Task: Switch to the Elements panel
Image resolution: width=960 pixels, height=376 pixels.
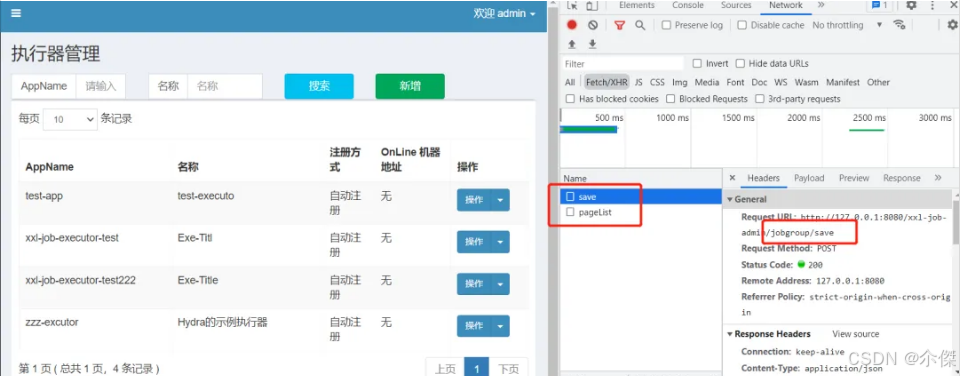Action: (637, 6)
